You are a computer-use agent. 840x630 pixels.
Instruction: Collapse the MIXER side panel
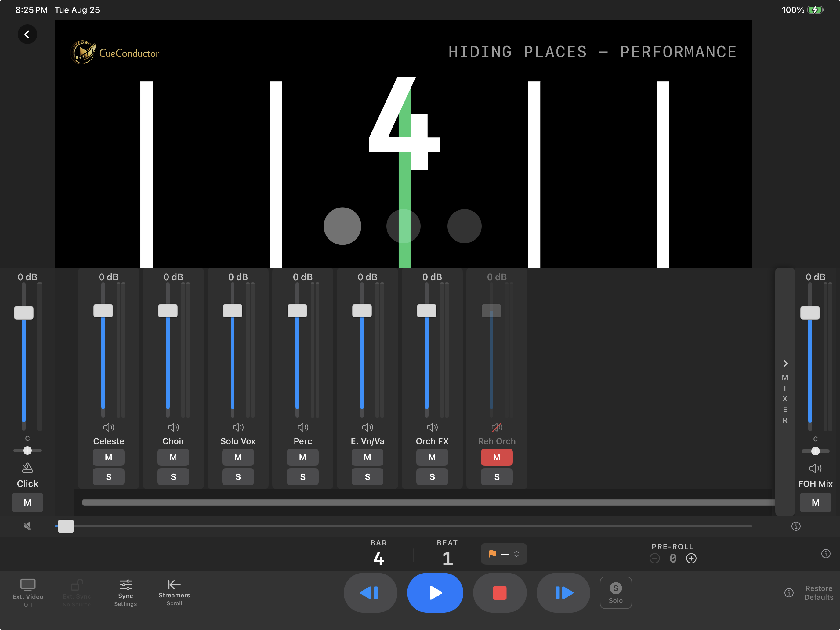tap(785, 392)
